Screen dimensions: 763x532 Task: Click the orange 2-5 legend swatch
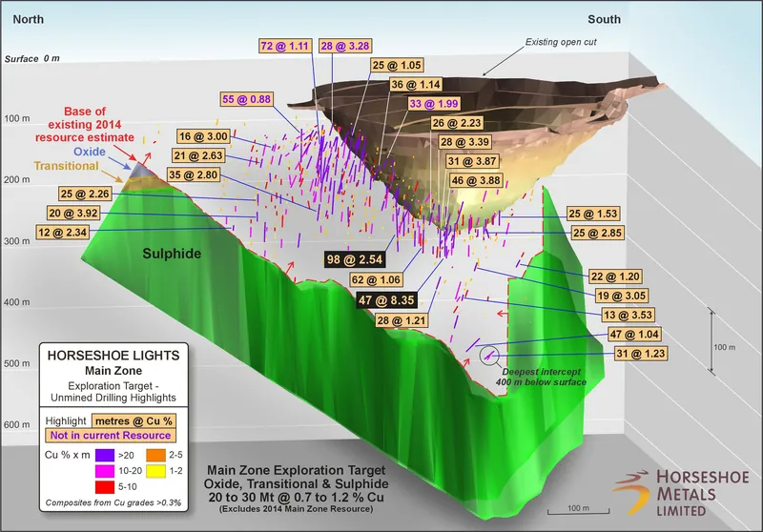coord(155,455)
